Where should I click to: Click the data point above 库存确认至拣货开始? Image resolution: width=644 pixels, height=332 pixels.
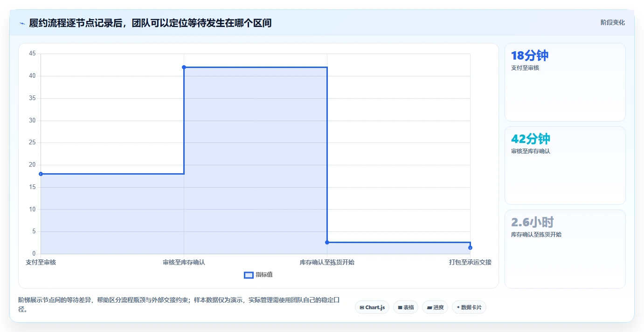point(327,242)
